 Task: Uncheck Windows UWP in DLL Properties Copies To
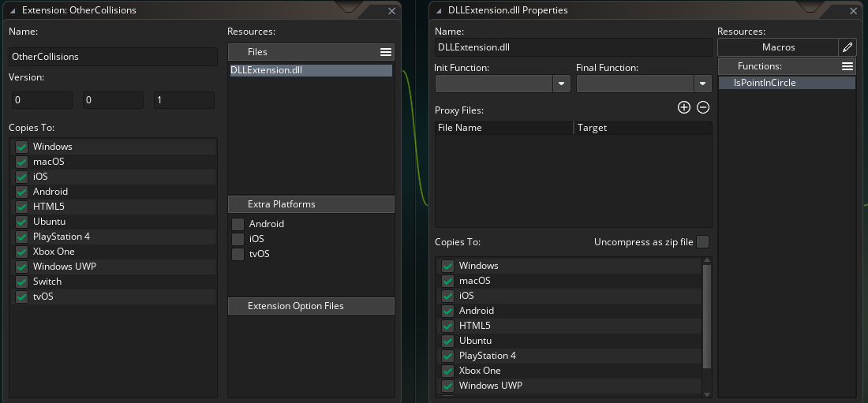(448, 386)
